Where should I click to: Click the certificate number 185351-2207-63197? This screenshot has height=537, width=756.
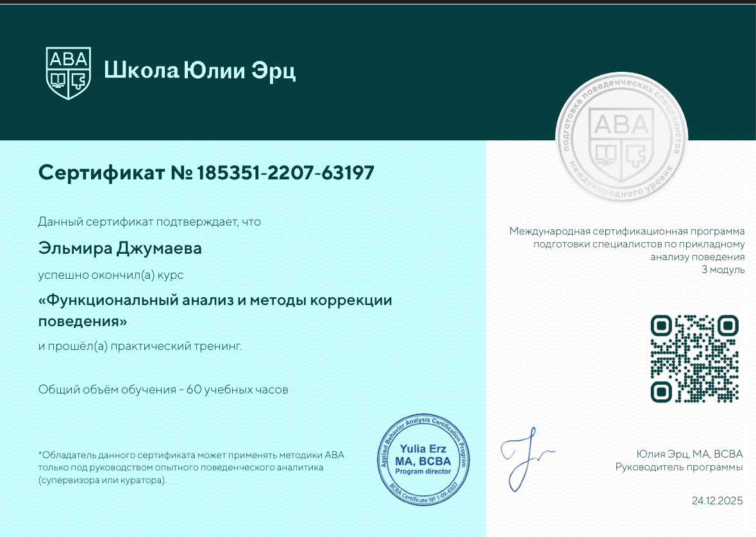[x=285, y=172]
